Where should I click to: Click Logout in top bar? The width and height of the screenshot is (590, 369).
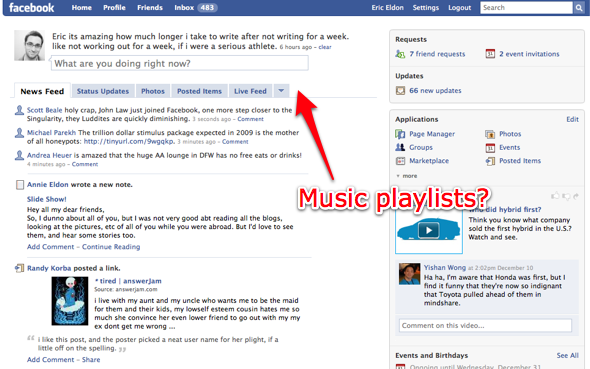459,8
